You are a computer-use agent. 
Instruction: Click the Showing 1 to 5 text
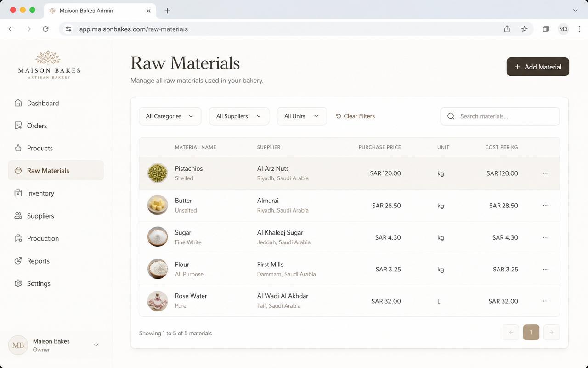[175, 333]
